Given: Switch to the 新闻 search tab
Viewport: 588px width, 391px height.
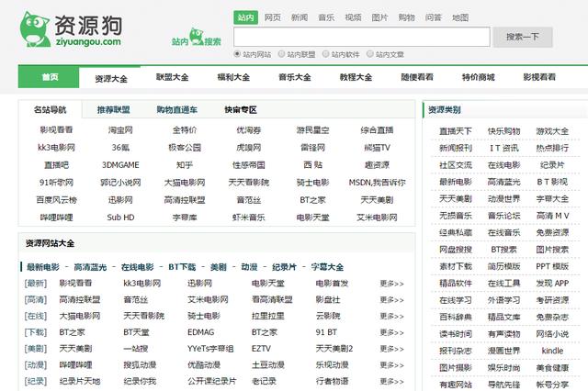Looking at the screenshot, I should tap(300, 17).
